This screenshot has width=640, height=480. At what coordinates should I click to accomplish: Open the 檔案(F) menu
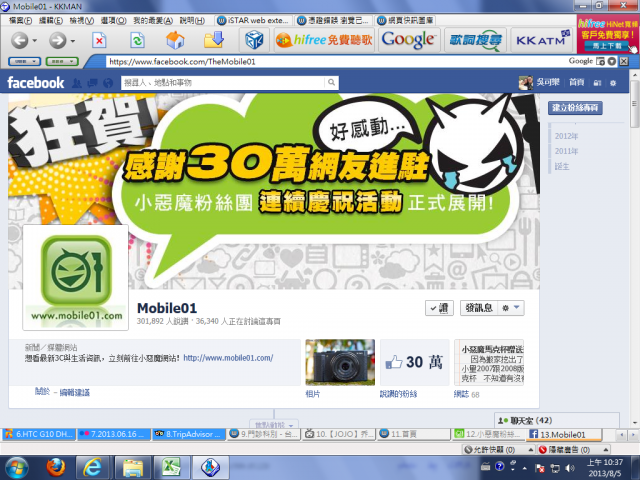(x=20, y=20)
